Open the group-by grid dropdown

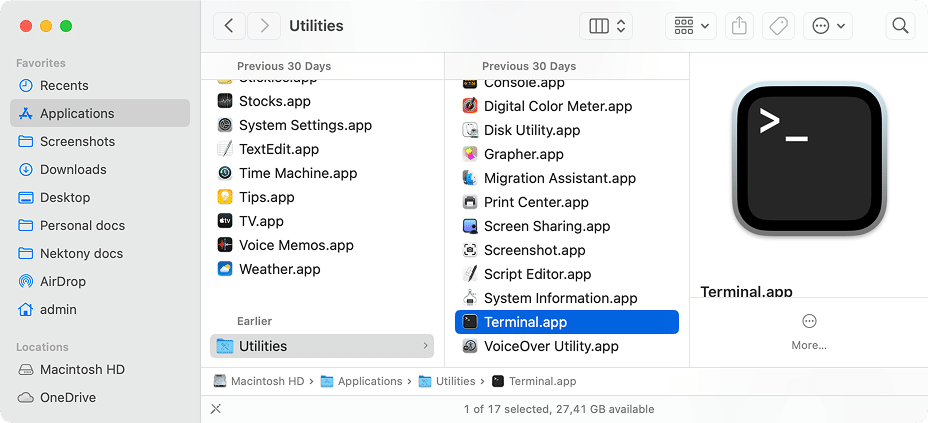[x=691, y=26]
